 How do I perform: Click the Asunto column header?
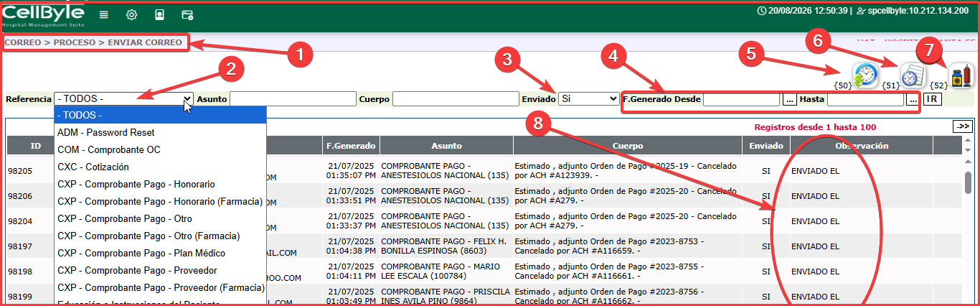click(446, 146)
